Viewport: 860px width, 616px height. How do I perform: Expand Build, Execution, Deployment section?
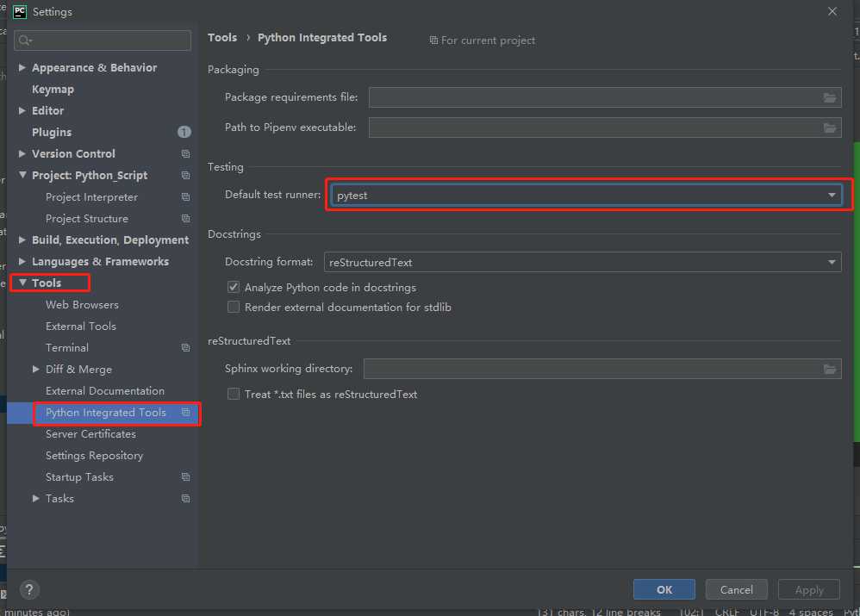pos(22,240)
